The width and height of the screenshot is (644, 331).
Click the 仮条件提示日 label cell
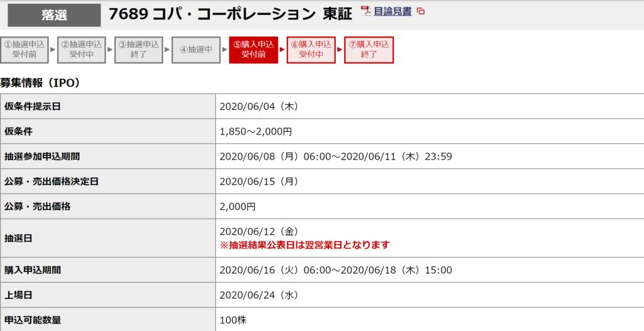pos(108,106)
